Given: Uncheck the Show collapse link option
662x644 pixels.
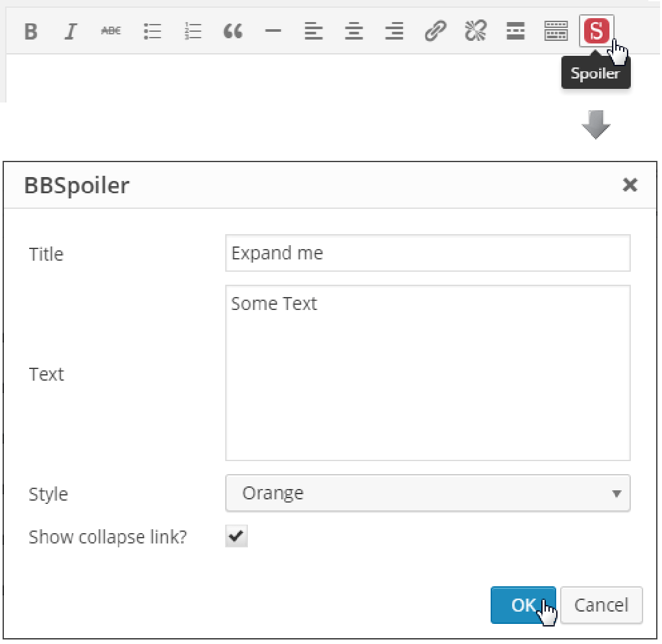Looking at the screenshot, I should coord(236,536).
